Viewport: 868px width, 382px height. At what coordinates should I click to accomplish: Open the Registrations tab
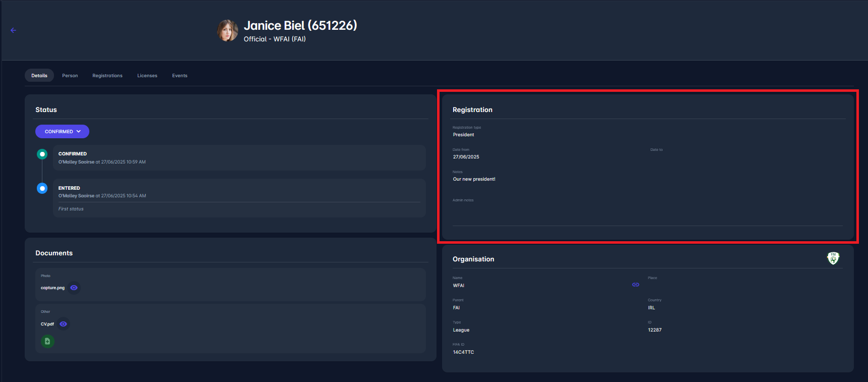[107, 76]
